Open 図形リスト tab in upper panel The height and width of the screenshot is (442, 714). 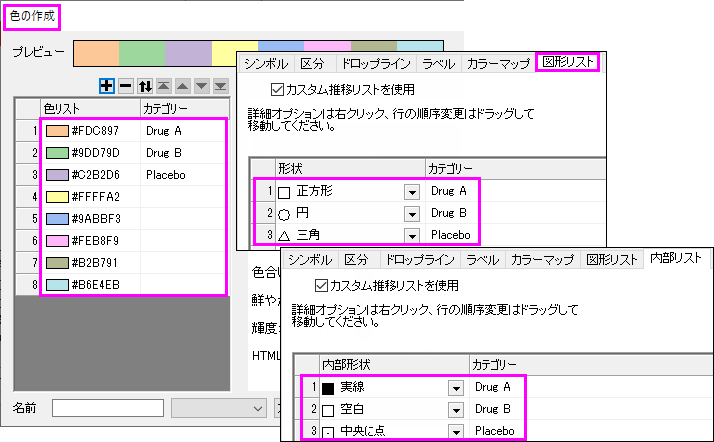[568, 62]
